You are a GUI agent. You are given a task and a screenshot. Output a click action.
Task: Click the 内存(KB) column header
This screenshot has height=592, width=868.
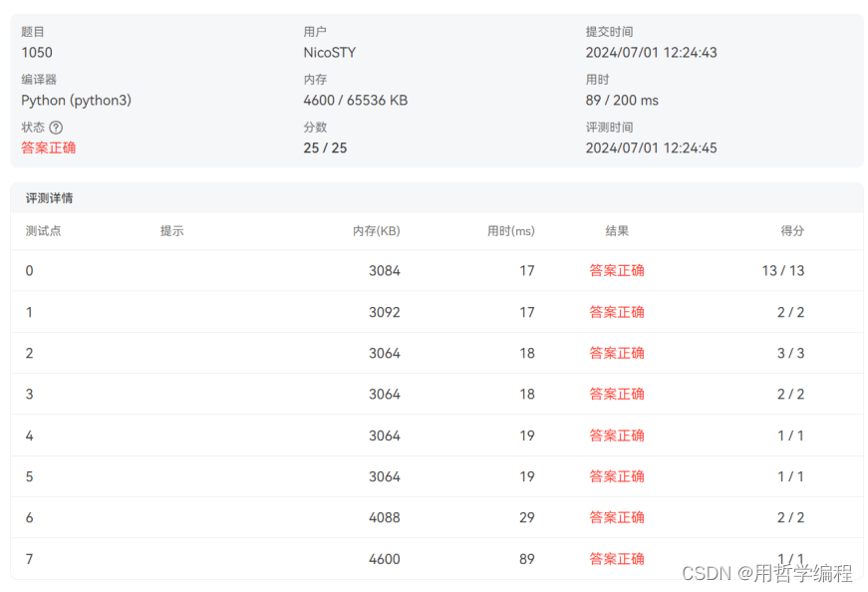377,231
